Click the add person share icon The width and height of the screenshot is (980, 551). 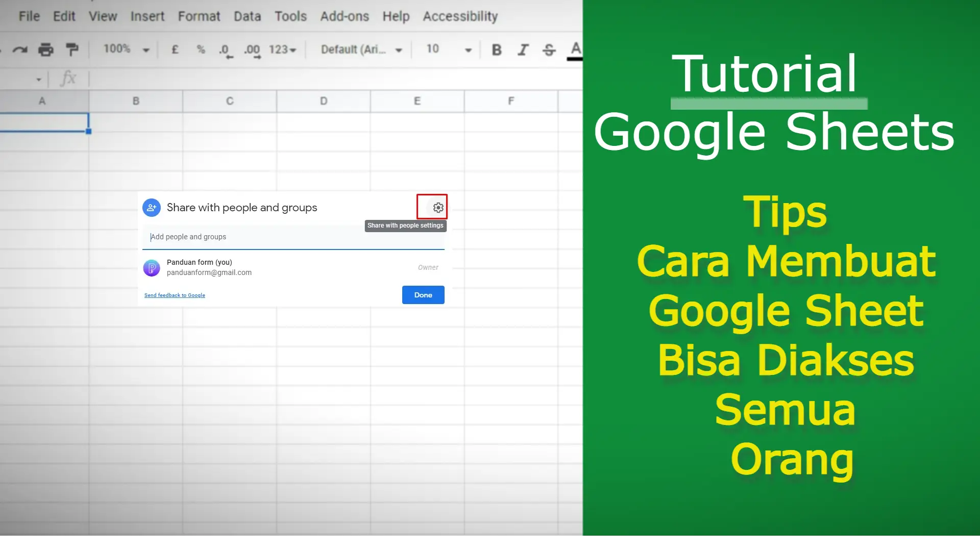coord(152,208)
